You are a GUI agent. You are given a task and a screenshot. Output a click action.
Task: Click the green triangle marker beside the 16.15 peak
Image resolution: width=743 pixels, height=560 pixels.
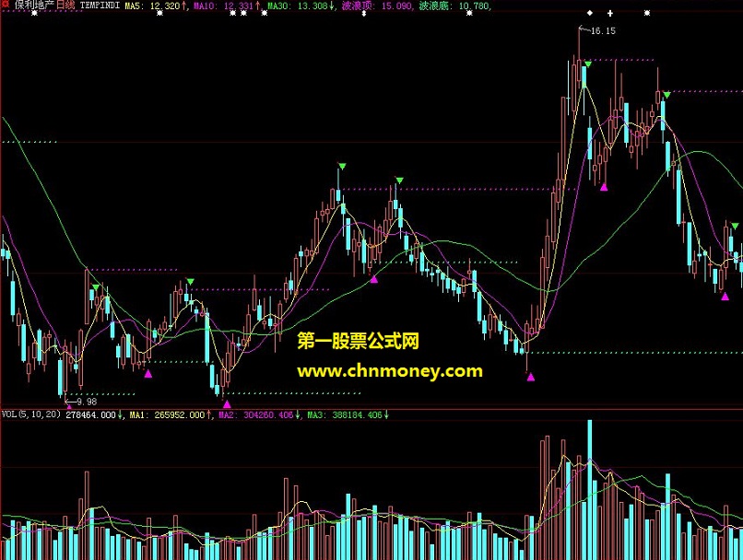click(x=588, y=64)
